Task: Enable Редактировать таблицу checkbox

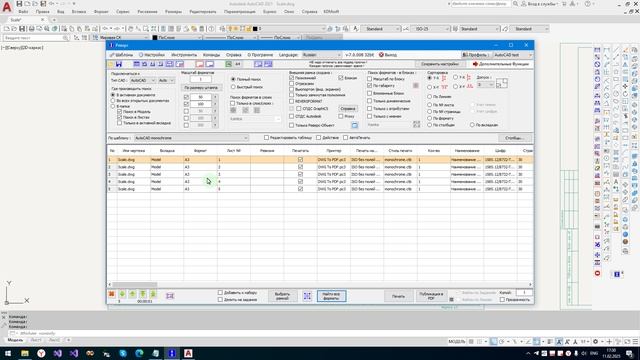Action: [267, 138]
